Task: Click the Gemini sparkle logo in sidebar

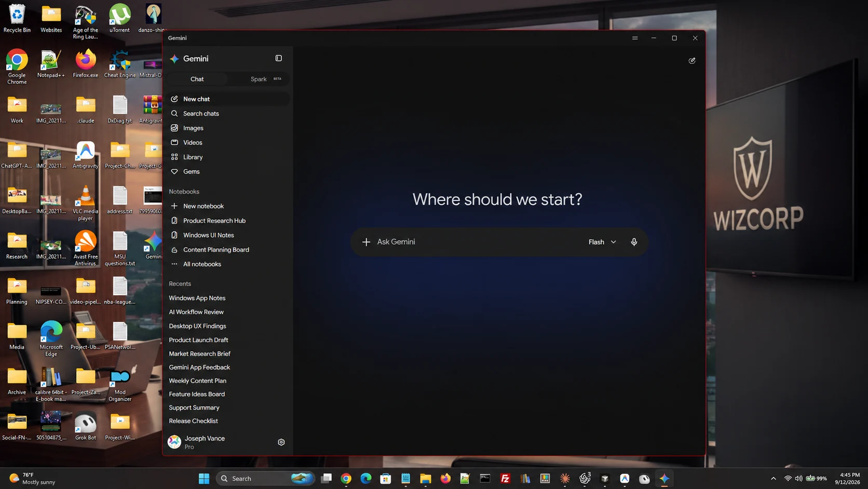Action: (x=174, y=59)
